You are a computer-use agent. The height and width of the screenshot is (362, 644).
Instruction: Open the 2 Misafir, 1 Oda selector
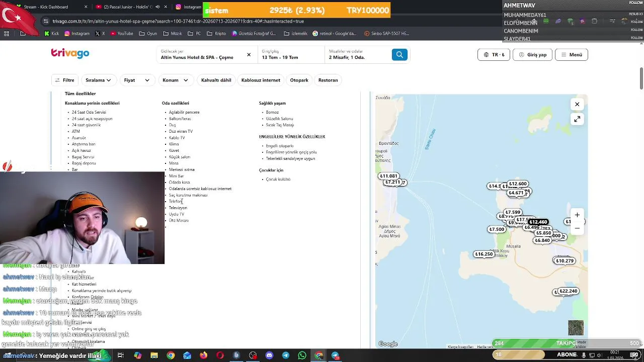[x=357, y=54]
